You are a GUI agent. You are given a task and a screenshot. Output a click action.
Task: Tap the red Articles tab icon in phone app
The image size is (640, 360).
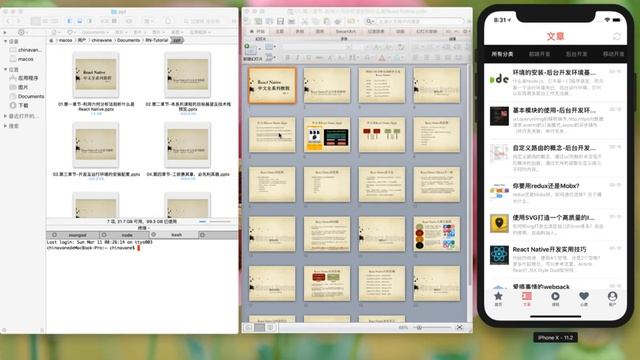pos(527,297)
